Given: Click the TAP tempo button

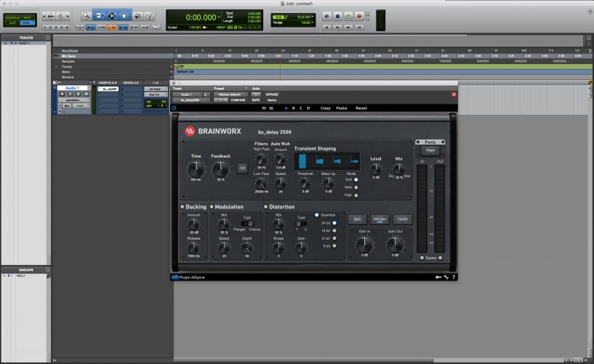Looking at the screenshot, I should [x=242, y=168].
